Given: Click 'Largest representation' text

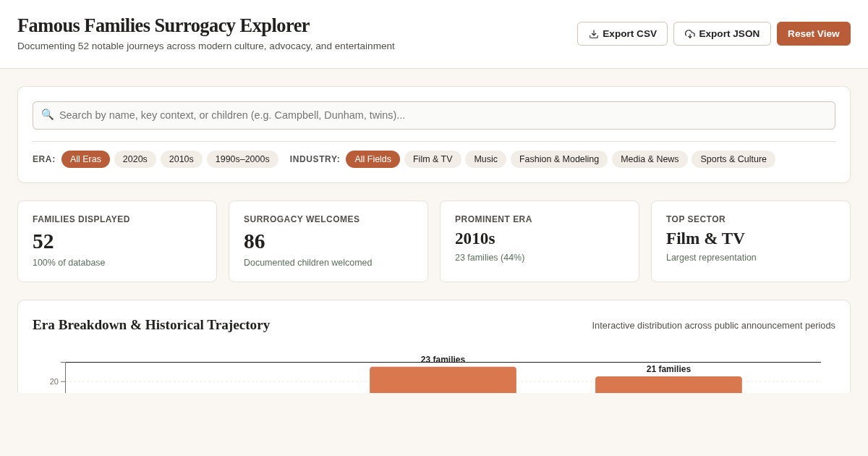Looking at the screenshot, I should click(x=711, y=258).
